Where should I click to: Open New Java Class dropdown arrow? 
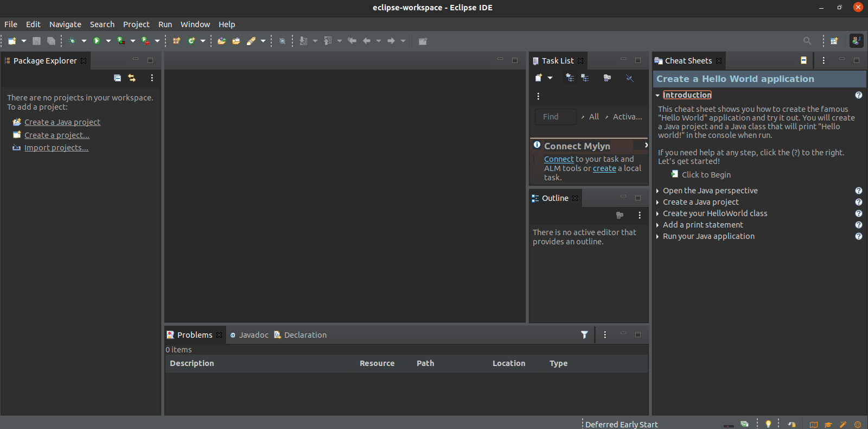tap(203, 41)
